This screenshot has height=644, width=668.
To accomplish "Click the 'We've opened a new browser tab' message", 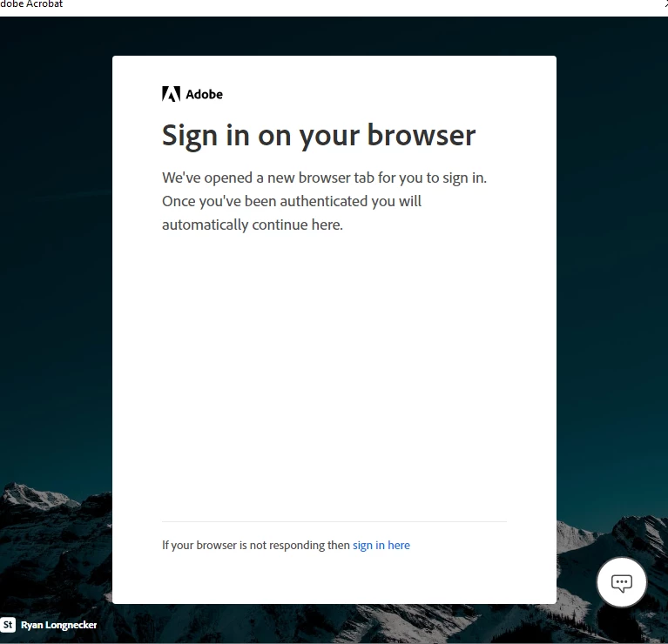I will click(x=324, y=201).
